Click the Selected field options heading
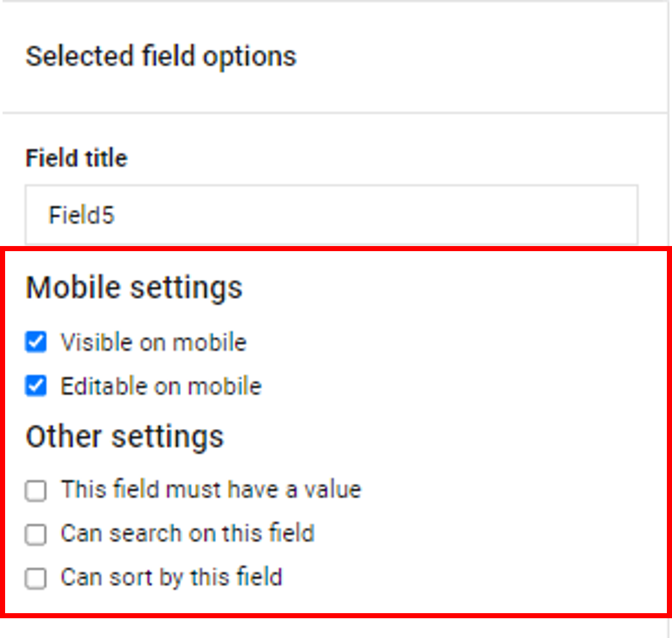 point(161,56)
